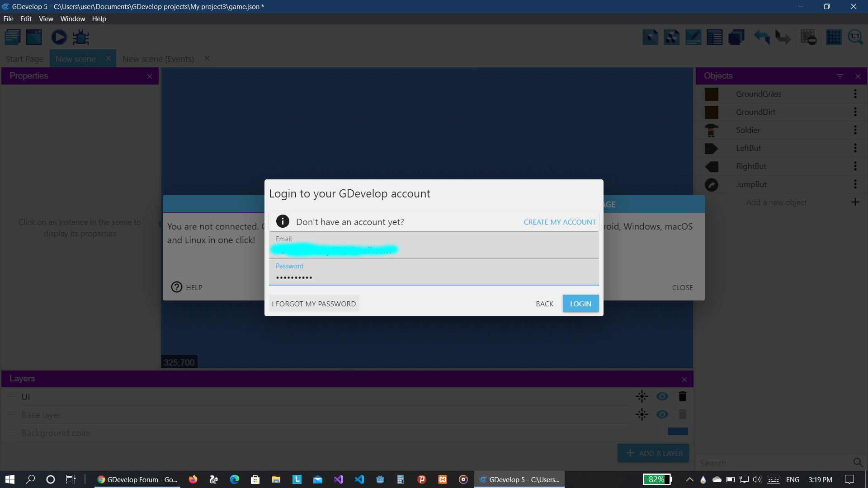This screenshot has width=868, height=488.
Task: Open the File menu
Action: point(8,19)
